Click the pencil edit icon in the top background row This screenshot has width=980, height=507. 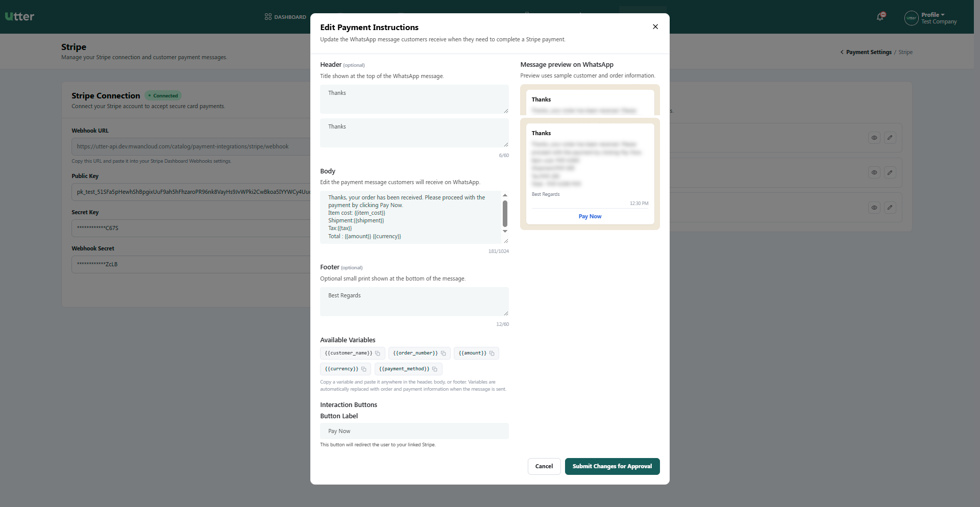890,138
